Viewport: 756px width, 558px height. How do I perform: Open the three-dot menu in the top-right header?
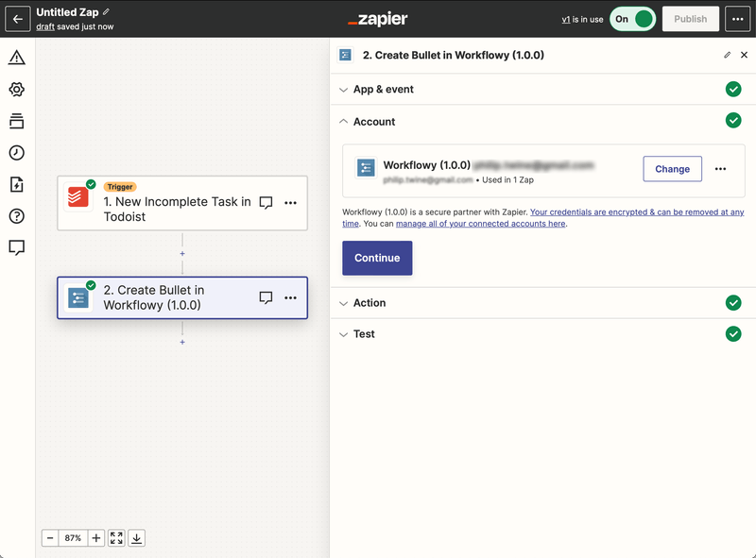(739, 18)
